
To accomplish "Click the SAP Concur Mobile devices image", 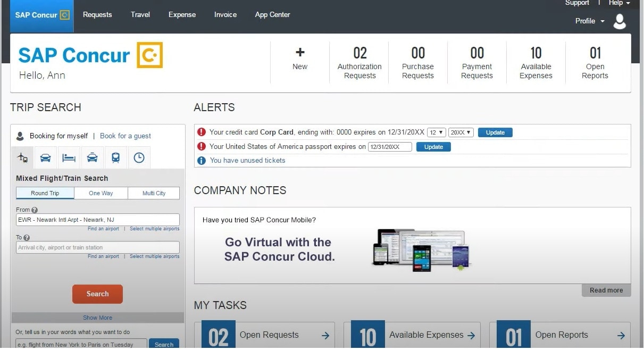I will point(421,250).
